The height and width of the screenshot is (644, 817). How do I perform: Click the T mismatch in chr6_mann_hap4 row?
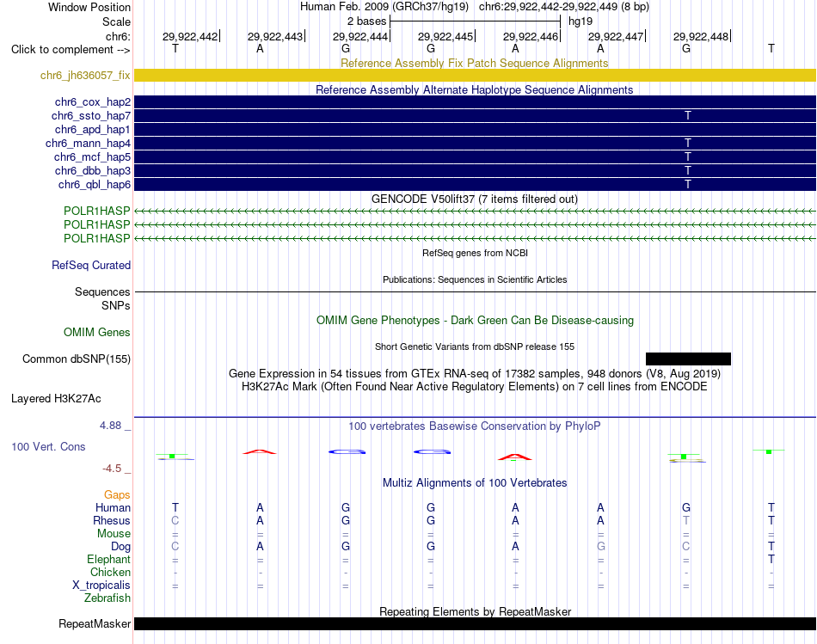[688, 143]
